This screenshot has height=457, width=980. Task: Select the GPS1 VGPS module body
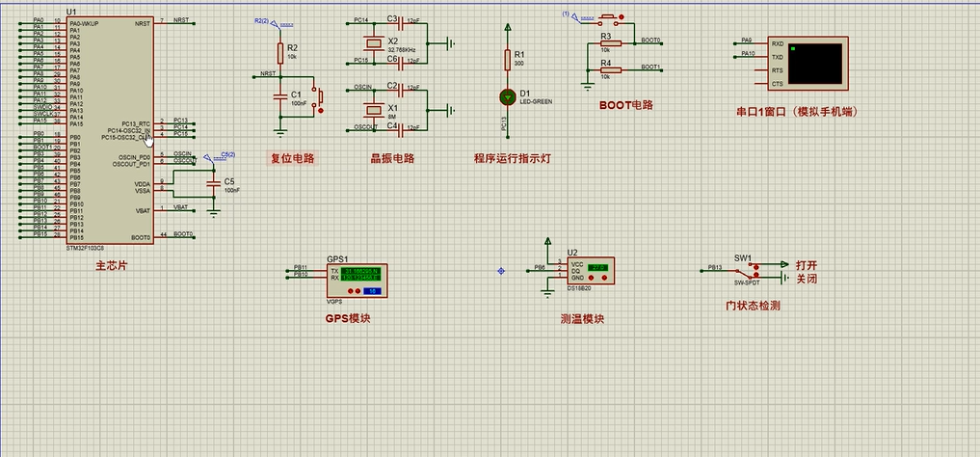click(x=357, y=280)
